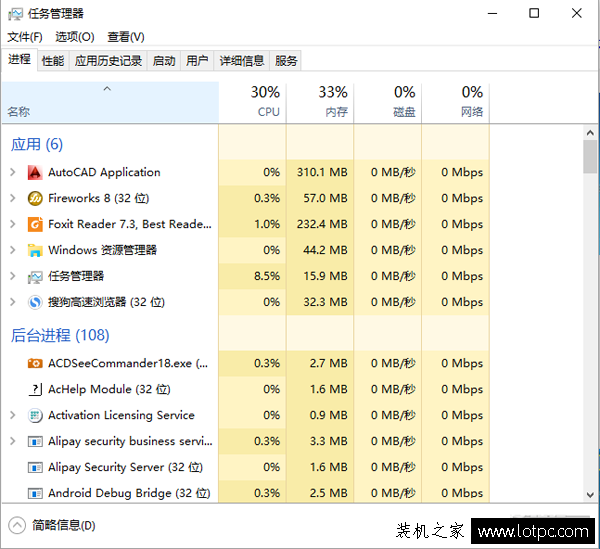Click the Windows 资源管理器 folder icon

tap(35, 251)
